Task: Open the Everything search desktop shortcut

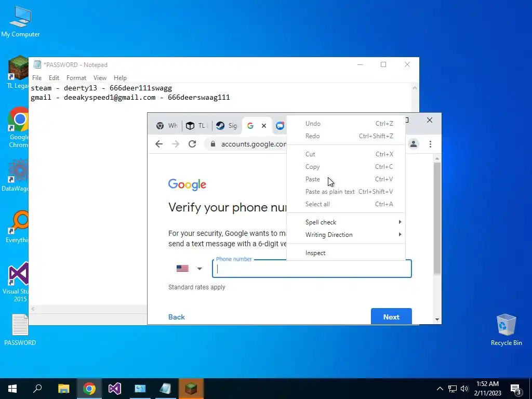Action: tap(18, 227)
